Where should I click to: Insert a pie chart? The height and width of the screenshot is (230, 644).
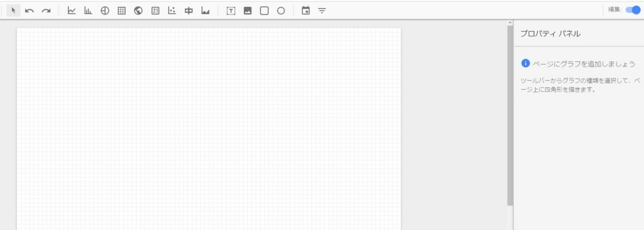pos(105,11)
